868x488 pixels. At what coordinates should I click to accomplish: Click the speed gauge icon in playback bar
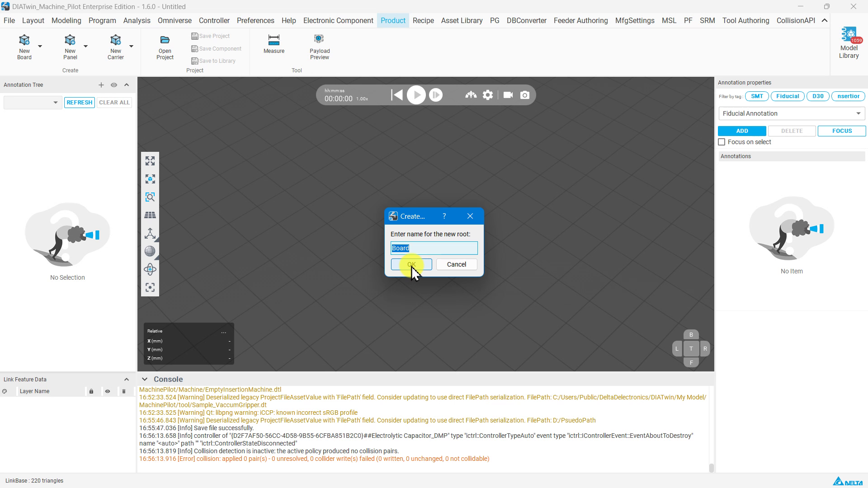[x=471, y=95]
